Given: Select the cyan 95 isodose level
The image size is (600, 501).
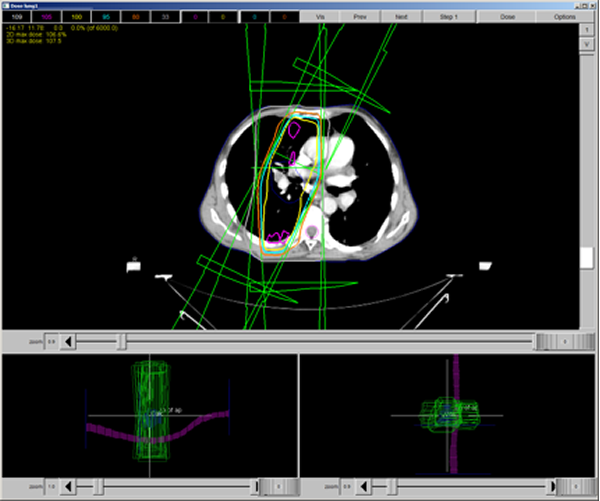Looking at the screenshot, I should [106, 17].
